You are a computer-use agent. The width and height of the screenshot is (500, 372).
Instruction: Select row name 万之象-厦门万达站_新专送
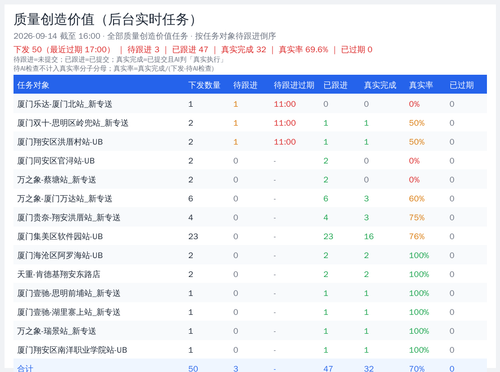65,199
